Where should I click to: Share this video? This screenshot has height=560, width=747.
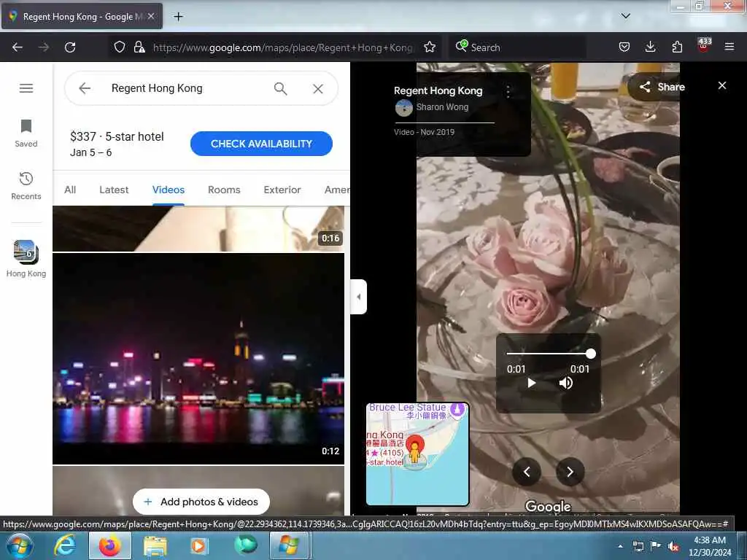pos(662,87)
